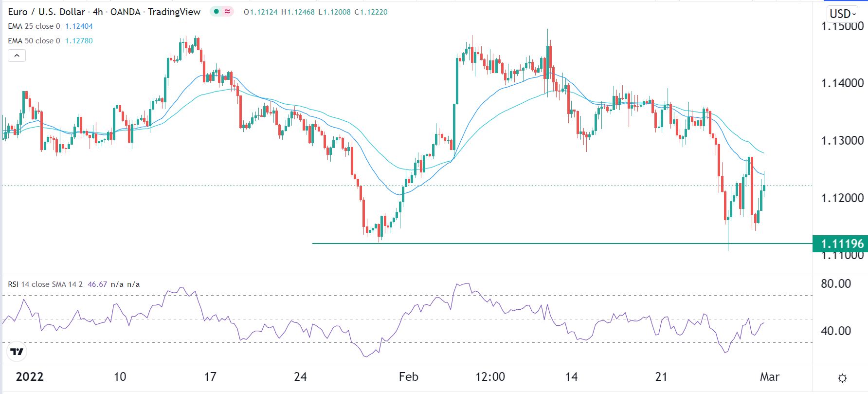Click the 4h interval label
Screen dimensions: 868x394
tap(97, 12)
